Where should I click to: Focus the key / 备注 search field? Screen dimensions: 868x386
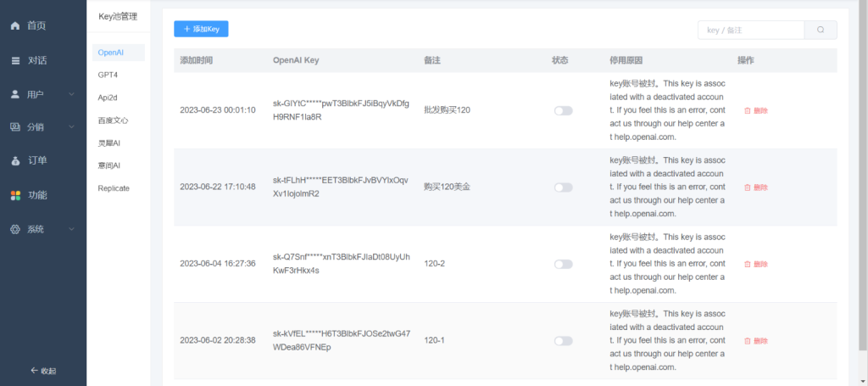[751, 30]
